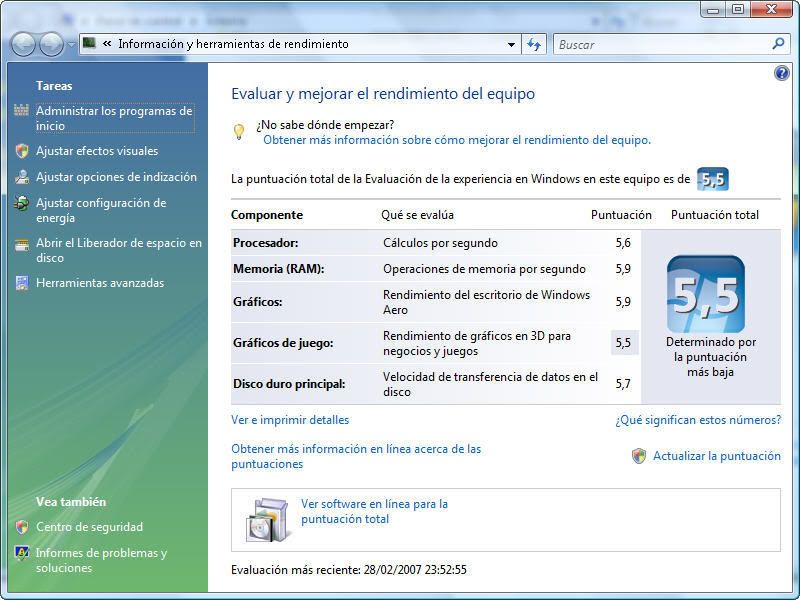Open the online information about scores link
The image size is (800, 600).
point(356,456)
